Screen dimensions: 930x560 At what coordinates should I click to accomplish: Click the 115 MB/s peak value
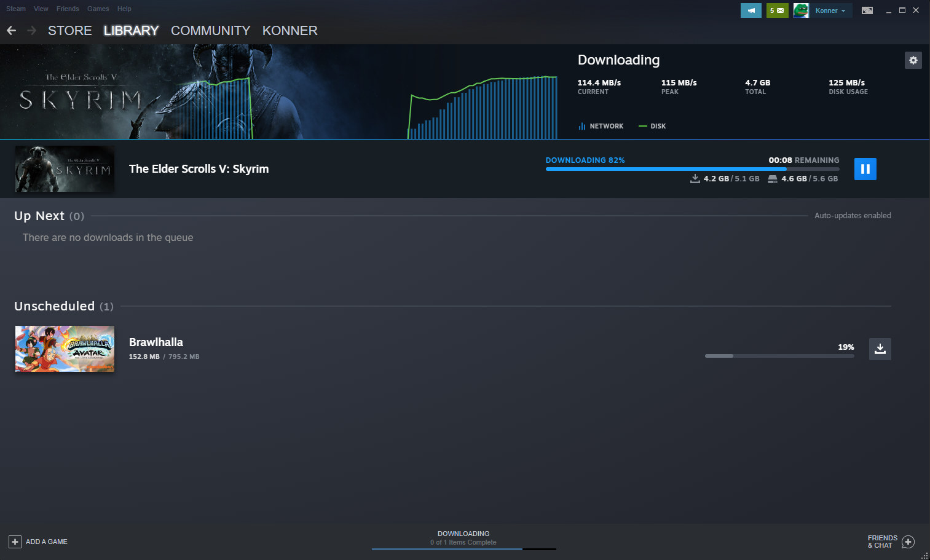click(679, 82)
